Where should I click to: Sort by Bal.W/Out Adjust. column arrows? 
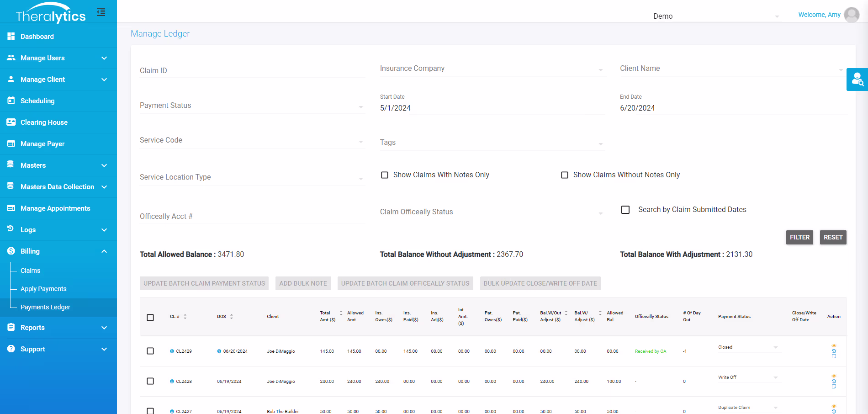coord(566,313)
